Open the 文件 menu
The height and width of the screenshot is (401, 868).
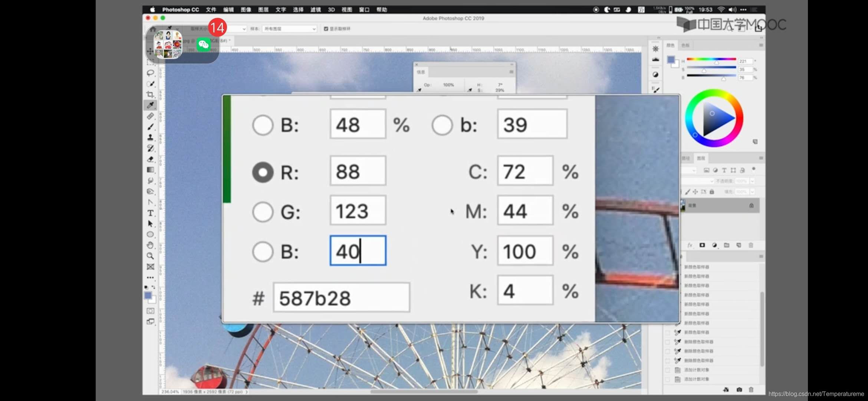click(211, 10)
